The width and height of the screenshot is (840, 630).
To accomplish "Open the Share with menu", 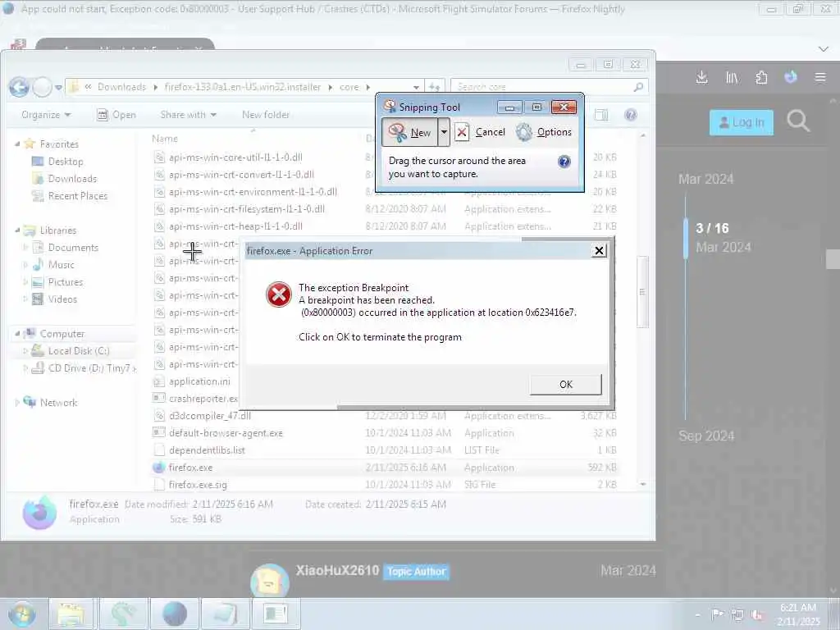I will pyautogui.click(x=188, y=115).
